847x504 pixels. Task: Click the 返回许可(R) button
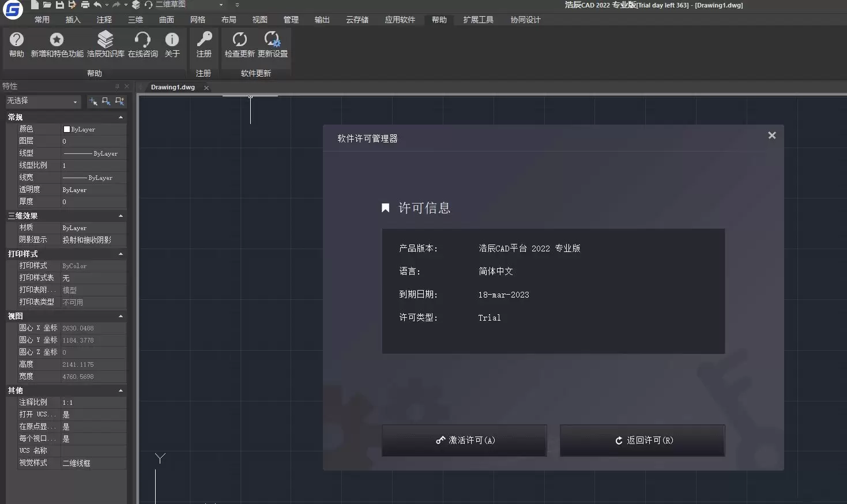point(642,441)
